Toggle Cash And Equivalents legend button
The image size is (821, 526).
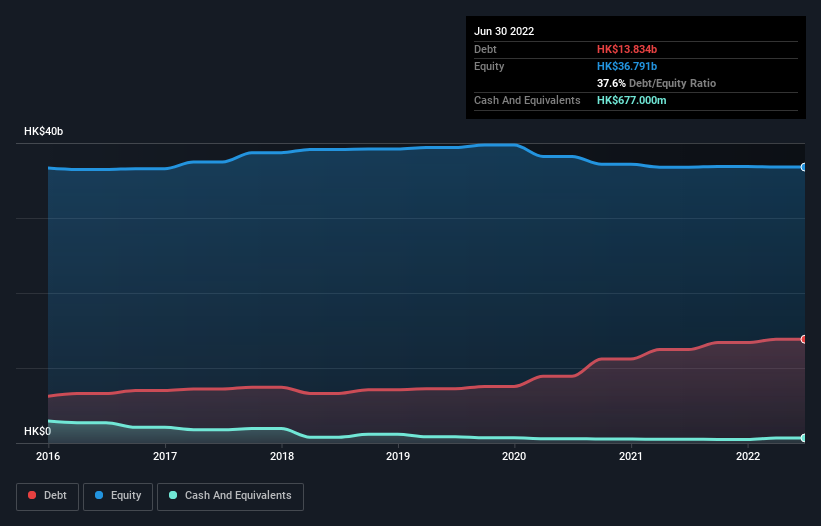click(230, 496)
